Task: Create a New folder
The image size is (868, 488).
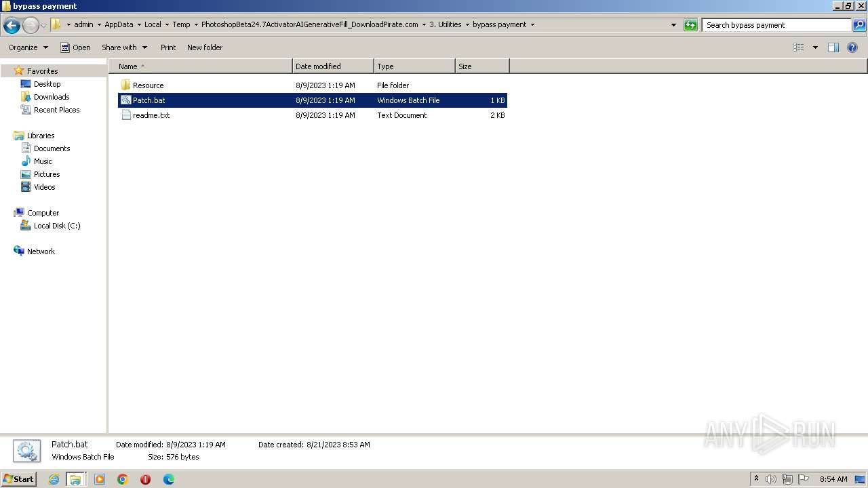Action: [205, 47]
